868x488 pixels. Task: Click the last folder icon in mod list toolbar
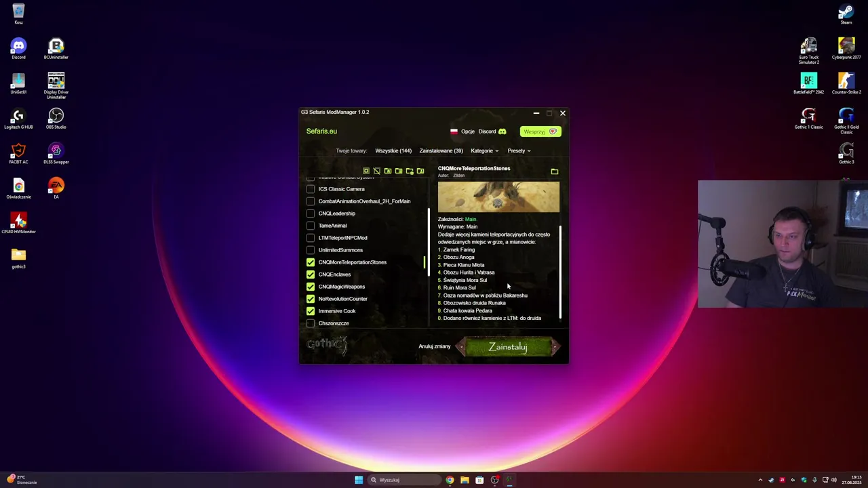pyautogui.click(x=420, y=171)
